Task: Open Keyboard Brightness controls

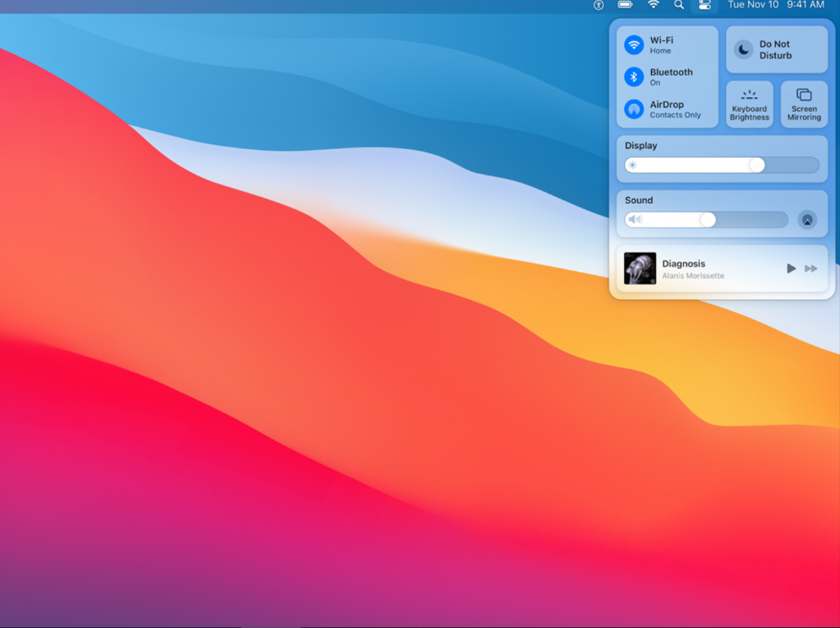Action: 749,104
